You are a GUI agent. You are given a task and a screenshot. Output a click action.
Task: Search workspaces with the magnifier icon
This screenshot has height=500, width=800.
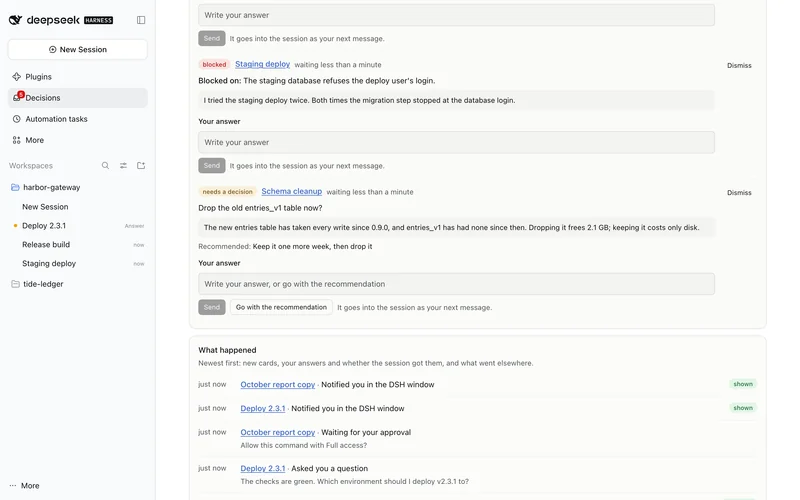[x=105, y=165]
